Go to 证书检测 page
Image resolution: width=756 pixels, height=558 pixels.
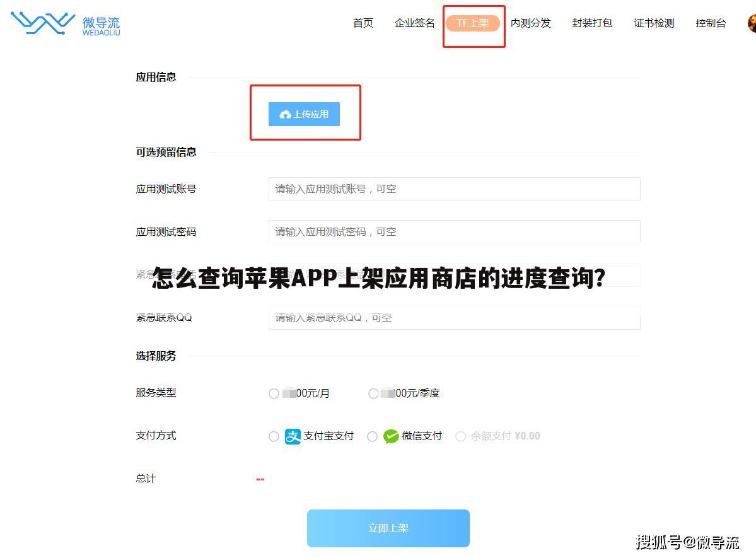pyautogui.click(x=654, y=23)
